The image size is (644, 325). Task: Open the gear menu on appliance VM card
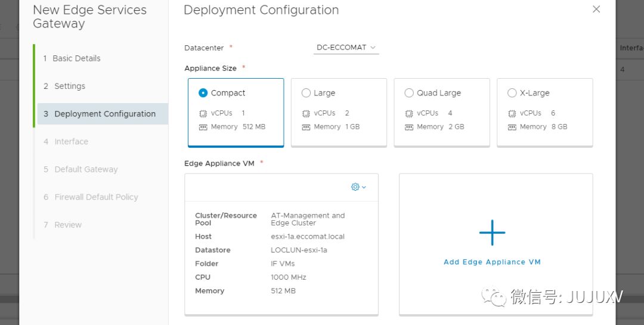coord(355,187)
